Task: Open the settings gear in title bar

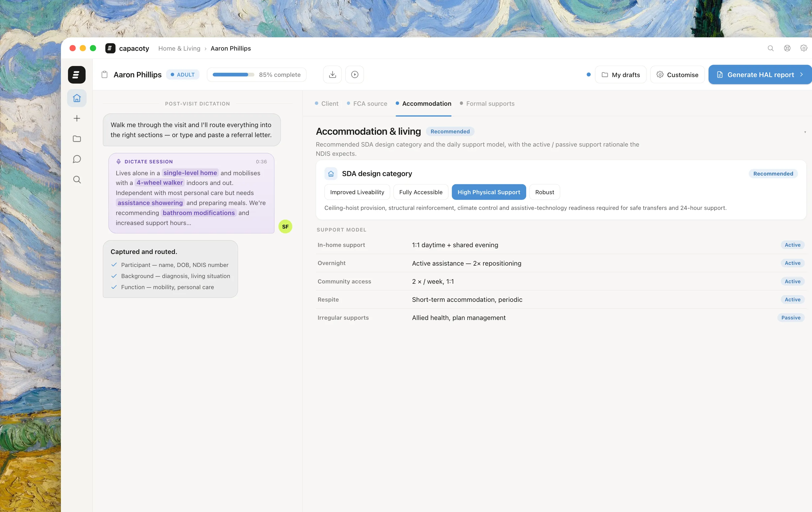Action: (x=804, y=48)
